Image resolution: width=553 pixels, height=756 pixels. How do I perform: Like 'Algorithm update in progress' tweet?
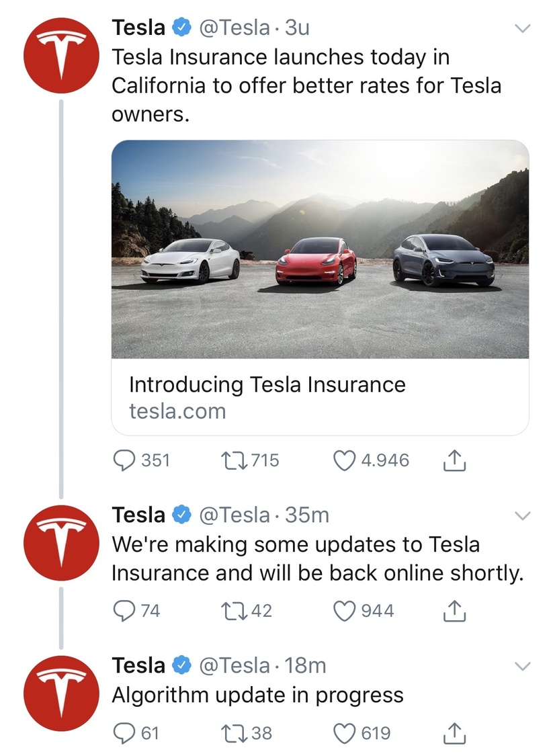click(x=345, y=732)
